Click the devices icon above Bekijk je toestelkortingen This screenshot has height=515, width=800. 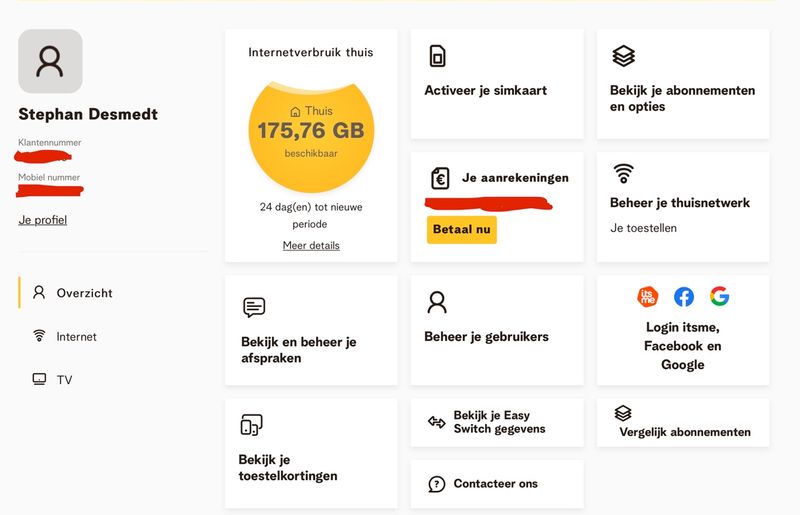(x=251, y=425)
